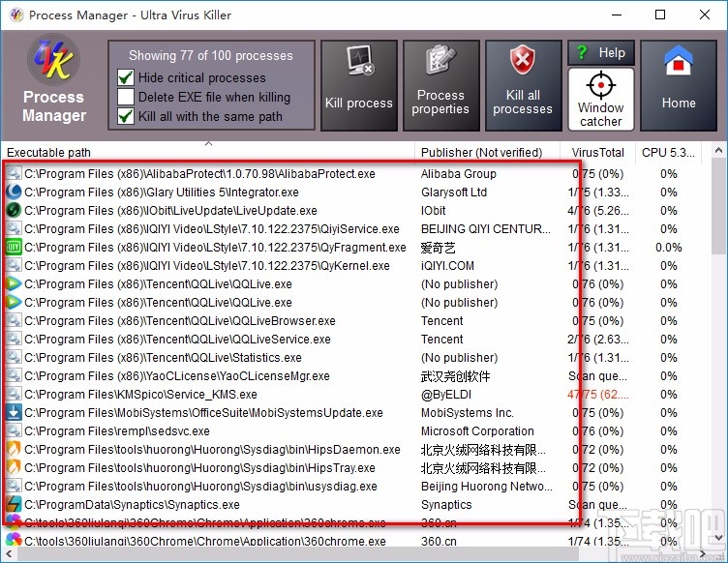Click QQLiveService.exe process icon

[x=14, y=339]
